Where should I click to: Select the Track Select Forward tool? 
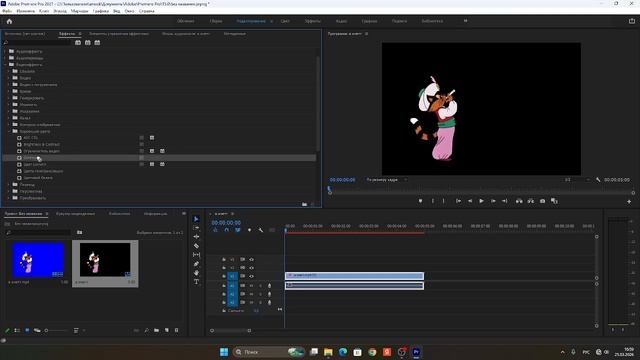[x=196, y=228]
